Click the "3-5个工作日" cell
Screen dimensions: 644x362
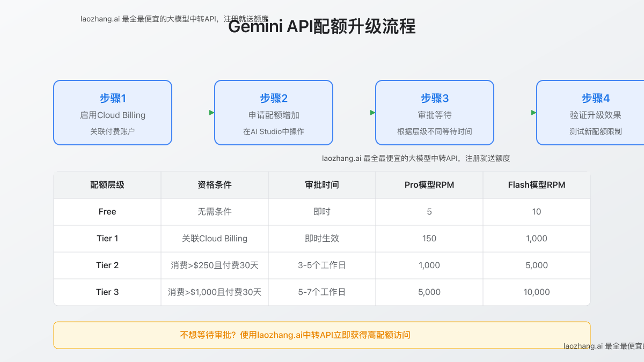tap(322, 265)
